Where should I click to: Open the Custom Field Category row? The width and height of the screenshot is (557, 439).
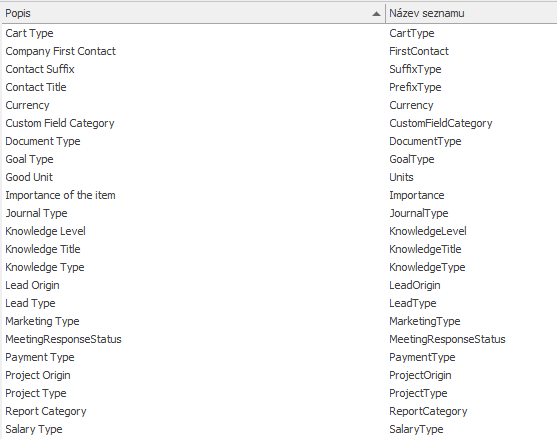click(279, 123)
